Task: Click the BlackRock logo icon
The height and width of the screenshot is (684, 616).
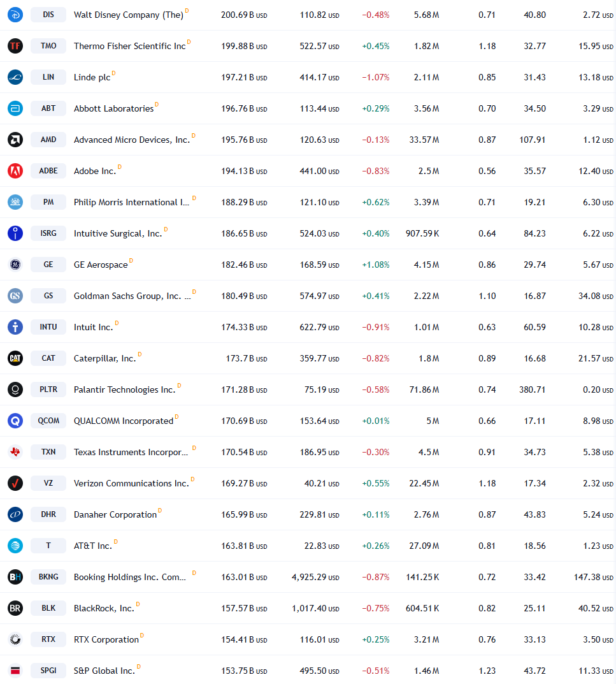Action: click(15, 608)
